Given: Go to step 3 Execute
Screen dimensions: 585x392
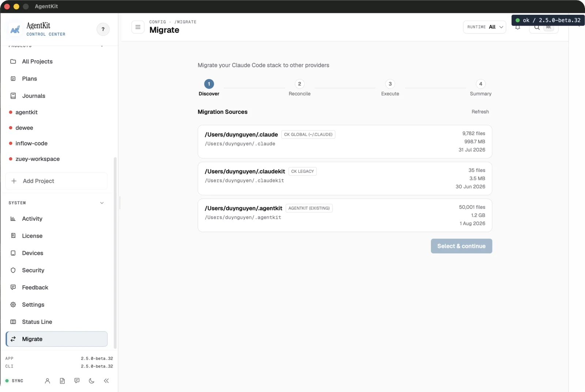Looking at the screenshot, I should click(x=390, y=88).
